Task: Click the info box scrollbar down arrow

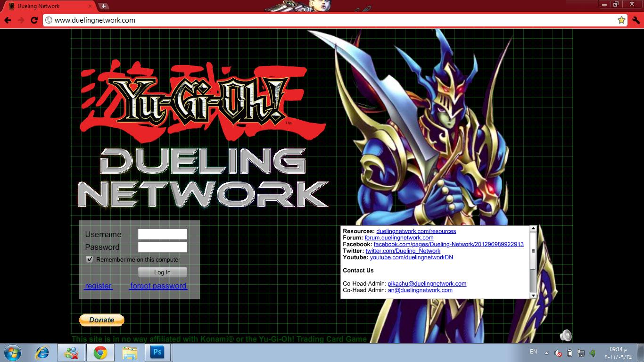Action: [533, 296]
